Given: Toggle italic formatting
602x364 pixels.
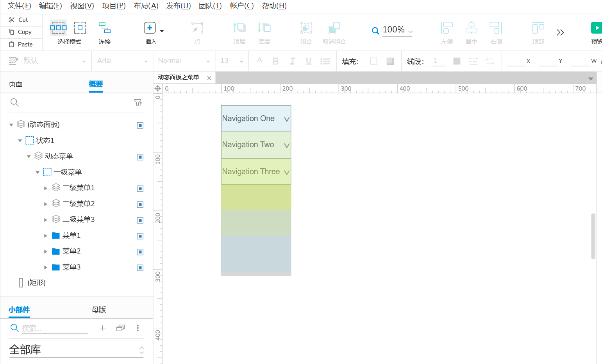Looking at the screenshot, I should pos(292,61).
